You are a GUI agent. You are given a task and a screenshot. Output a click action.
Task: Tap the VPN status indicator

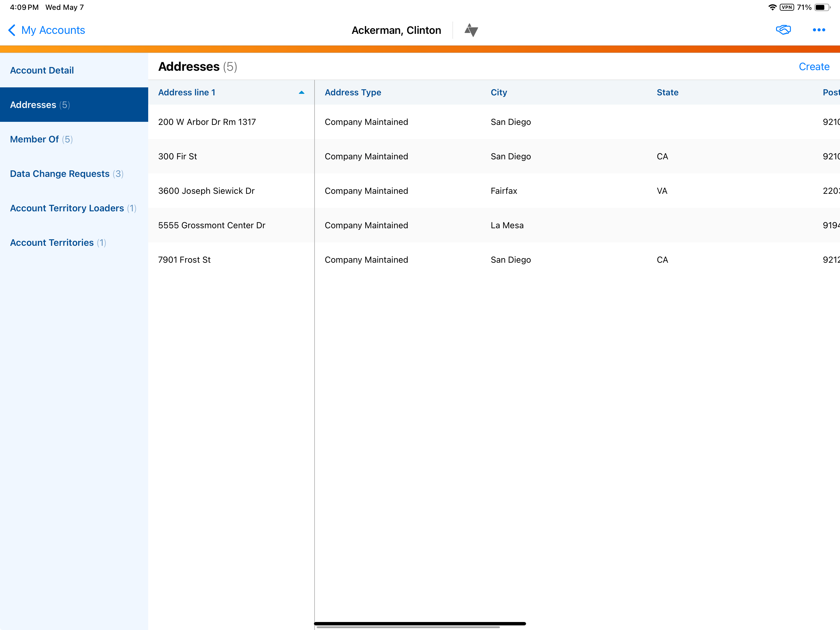click(787, 7)
